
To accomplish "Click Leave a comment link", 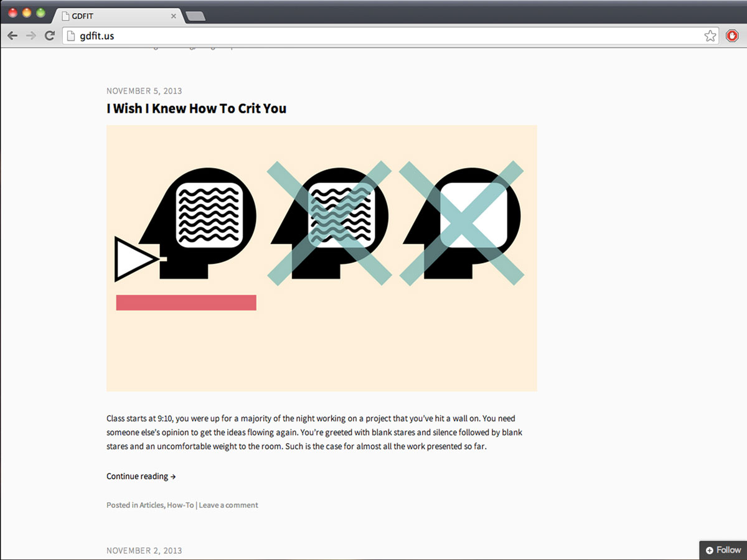I will tap(228, 505).
